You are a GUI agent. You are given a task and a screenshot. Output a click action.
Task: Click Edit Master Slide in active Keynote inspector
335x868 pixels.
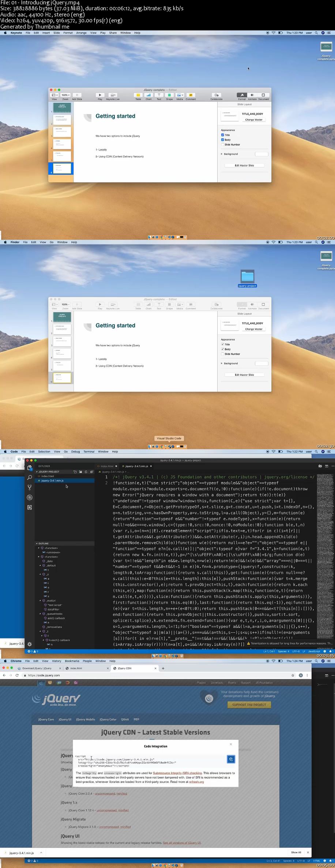(244, 165)
